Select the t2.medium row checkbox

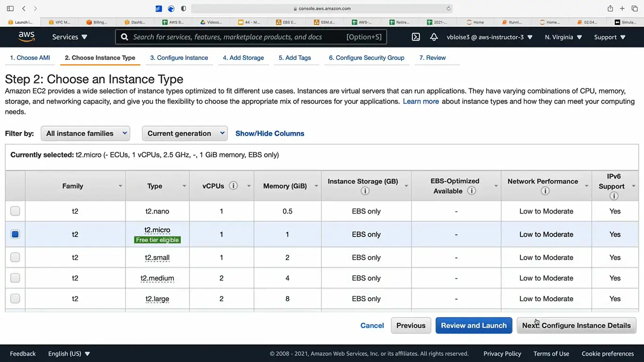(x=15, y=278)
